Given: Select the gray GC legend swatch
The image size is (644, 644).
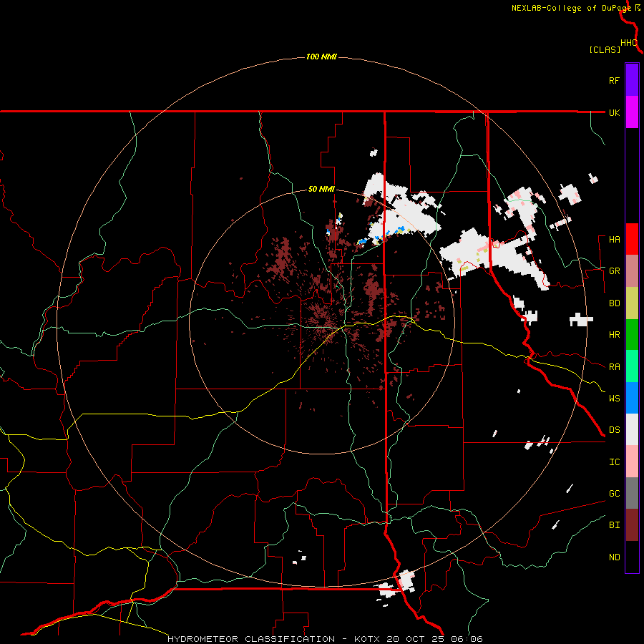Looking at the screenshot, I should coord(632,493).
